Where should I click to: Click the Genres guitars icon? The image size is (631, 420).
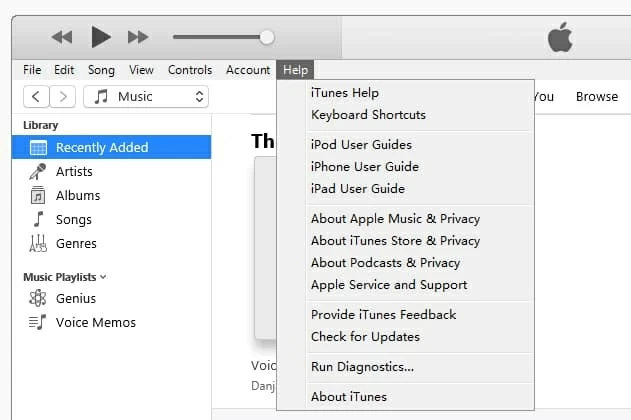tap(38, 243)
